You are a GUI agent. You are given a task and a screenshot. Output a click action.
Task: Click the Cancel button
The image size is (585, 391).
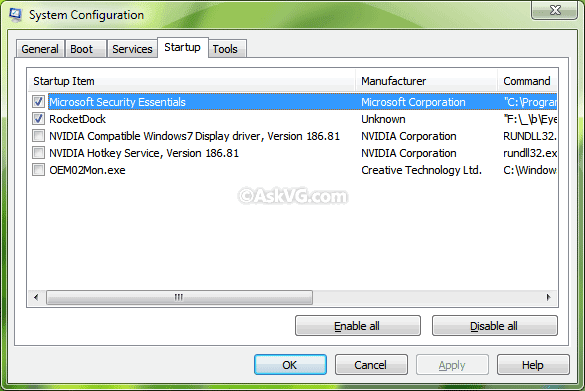tap(371, 365)
